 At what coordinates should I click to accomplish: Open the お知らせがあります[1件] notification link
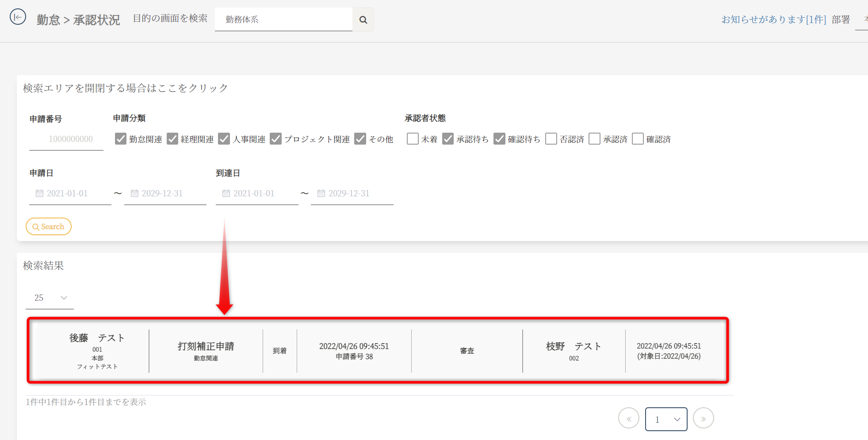pos(773,19)
